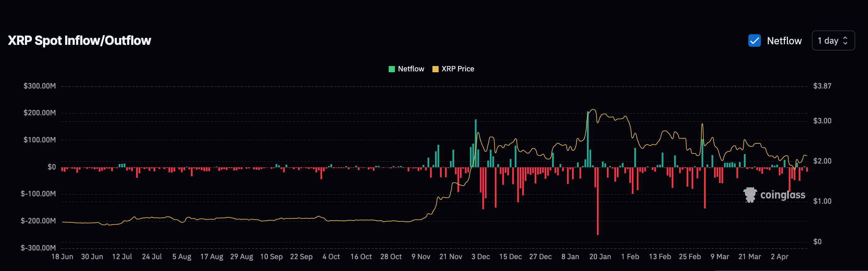Hide the XRP Price series via legend text
The height and width of the screenshot is (271, 868).
click(x=458, y=69)
